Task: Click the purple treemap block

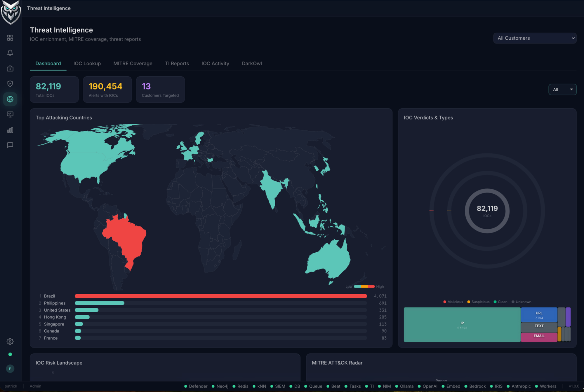Action: (x=568, y=317)
